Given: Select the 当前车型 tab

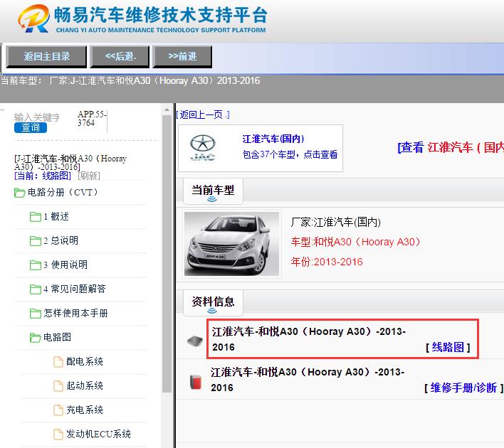Looking at the screenshot, I should 213,191.
